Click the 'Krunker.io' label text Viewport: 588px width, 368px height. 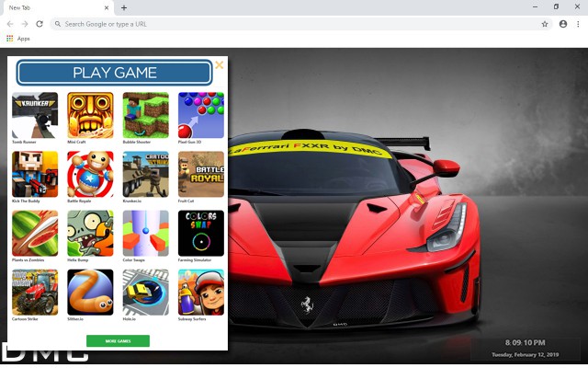(132, 201)
